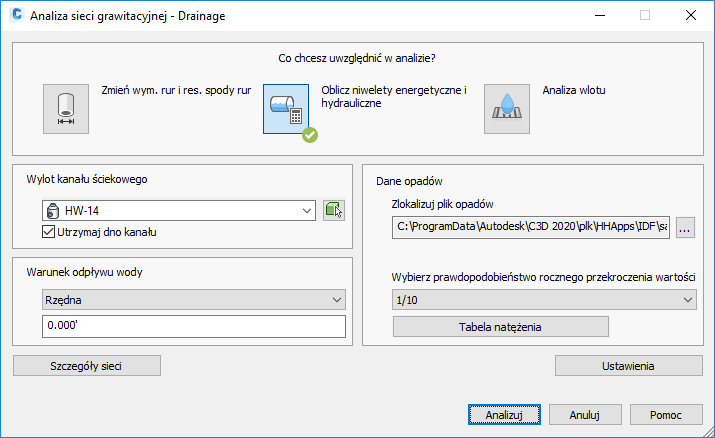The height and width of the screenshot is (438, 715).
Task: Open the HW-14 outfall dropdown
Action: [x=305, y=211]
